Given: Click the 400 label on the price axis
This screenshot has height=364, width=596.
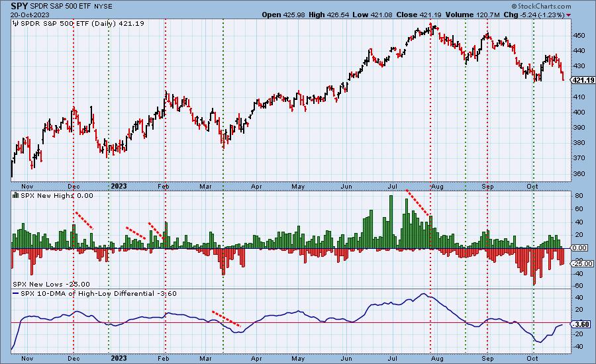Looking at the screenshot, I should (x=579, y=112).
